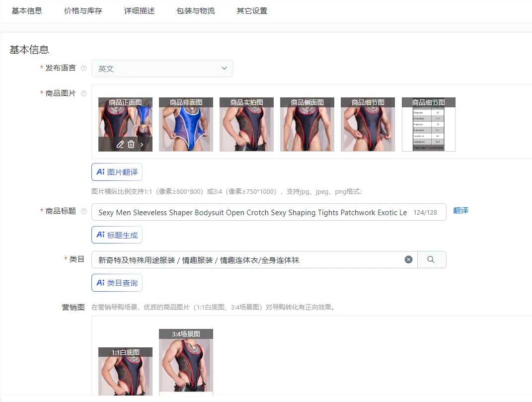
Task: Click the AI 图片翻译 button
Action: (117, 172)
